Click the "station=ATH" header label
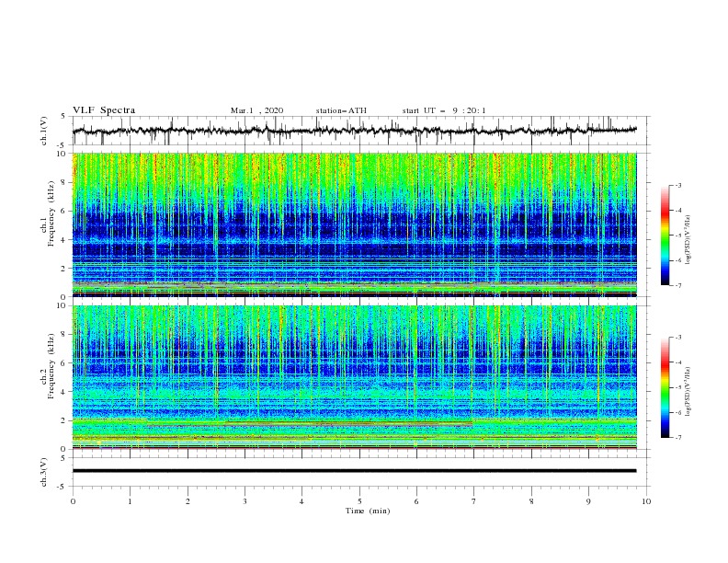 click(341, 110)
